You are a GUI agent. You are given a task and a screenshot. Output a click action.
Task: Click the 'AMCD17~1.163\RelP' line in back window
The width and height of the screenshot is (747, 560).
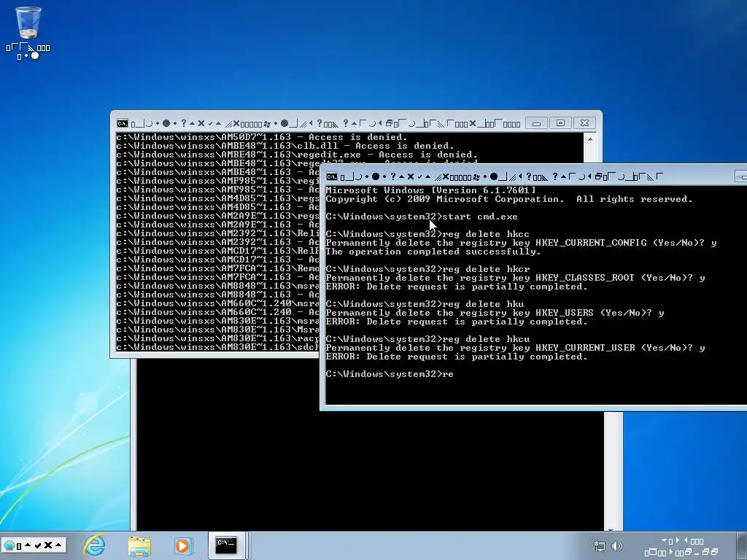pos(217,251)
